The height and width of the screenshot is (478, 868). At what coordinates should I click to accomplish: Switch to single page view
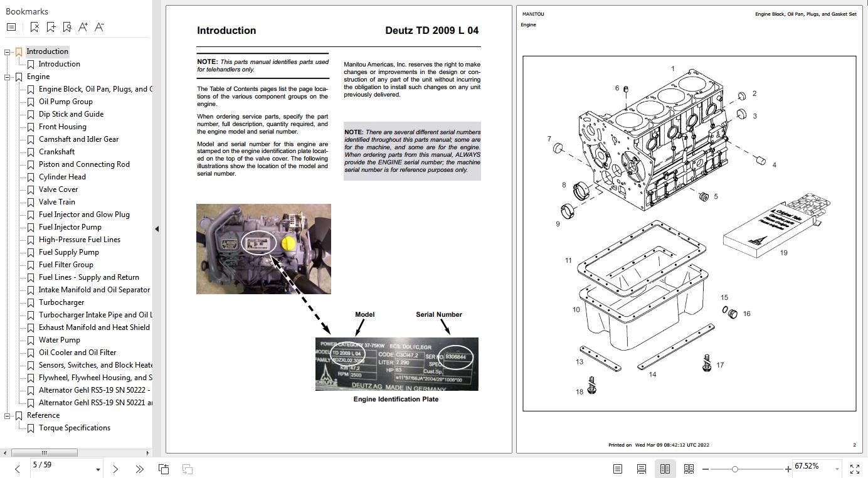tap(618, 469)
